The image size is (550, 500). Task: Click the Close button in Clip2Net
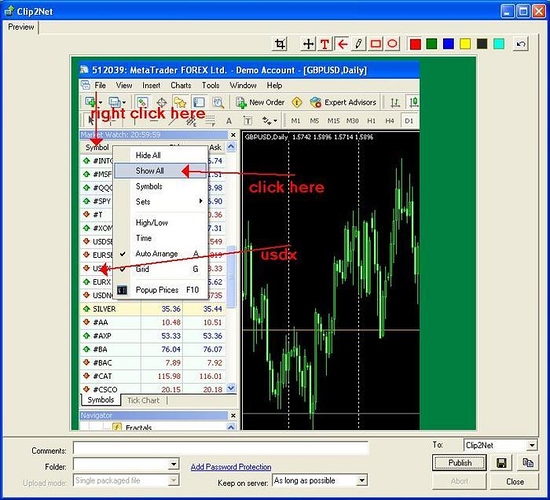pyautogui.click(x=515, y=482)
